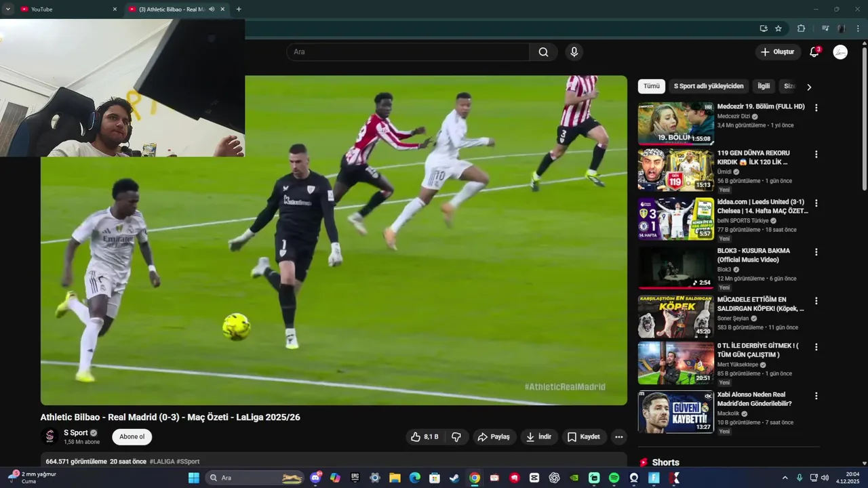Open CapCut from the taskbar
Viewport: 868px width, 488px height.
(534, 478)
